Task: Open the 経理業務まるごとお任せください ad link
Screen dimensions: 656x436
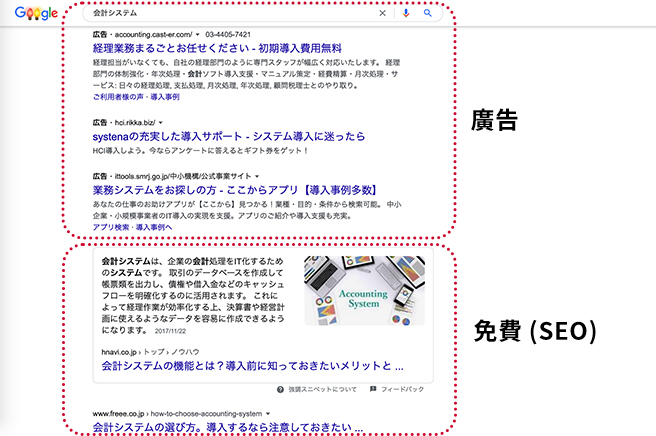Action: (217, 48)
